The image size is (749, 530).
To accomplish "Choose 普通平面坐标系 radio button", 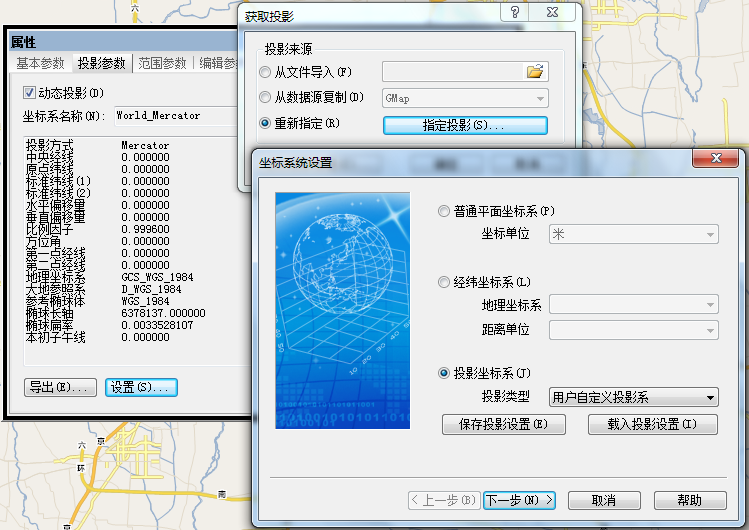I will [x=444, y=211].
